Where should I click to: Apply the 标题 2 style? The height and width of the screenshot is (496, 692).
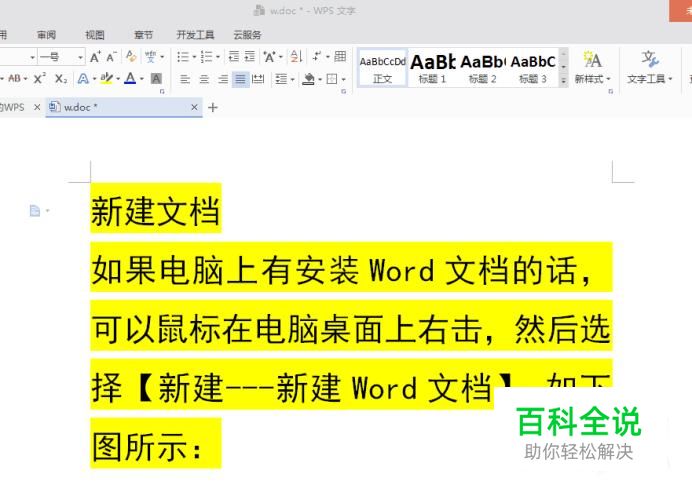point(482,68)
